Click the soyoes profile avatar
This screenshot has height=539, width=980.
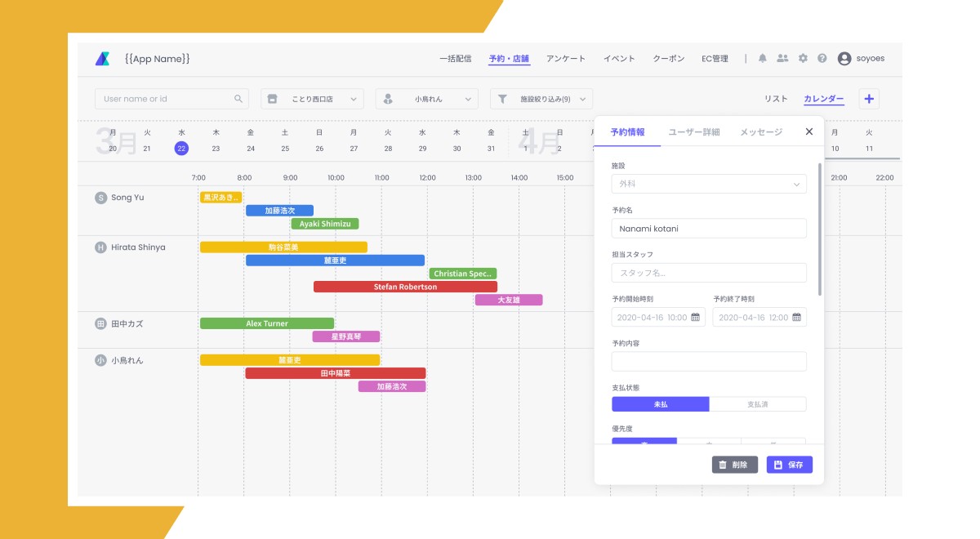844,59
